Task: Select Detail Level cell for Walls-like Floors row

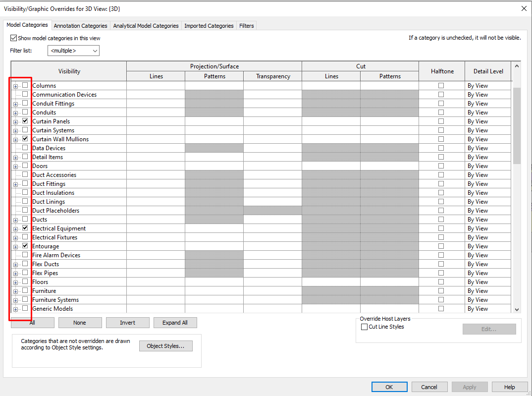Action: (x=488, y=282)
